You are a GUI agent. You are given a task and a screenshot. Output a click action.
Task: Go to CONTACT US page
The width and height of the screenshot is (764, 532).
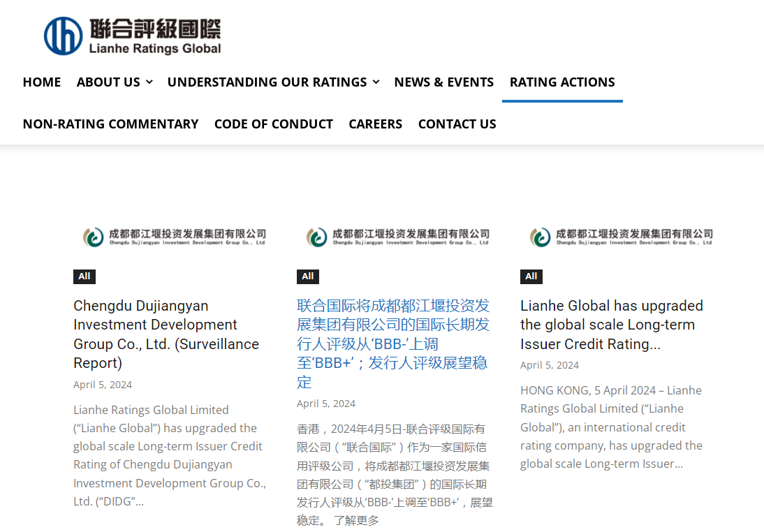coord(457,124)
